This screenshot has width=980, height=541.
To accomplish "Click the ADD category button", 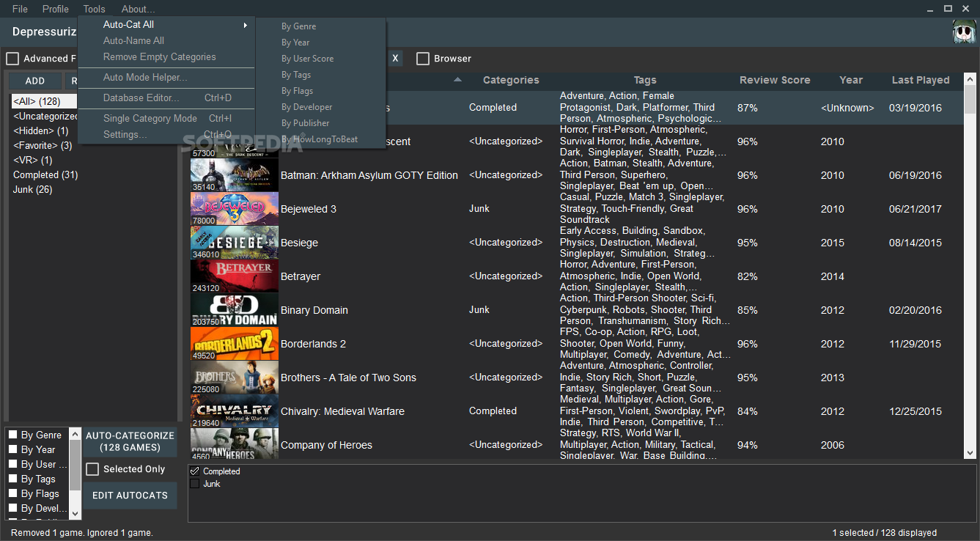I will point(35,81).
